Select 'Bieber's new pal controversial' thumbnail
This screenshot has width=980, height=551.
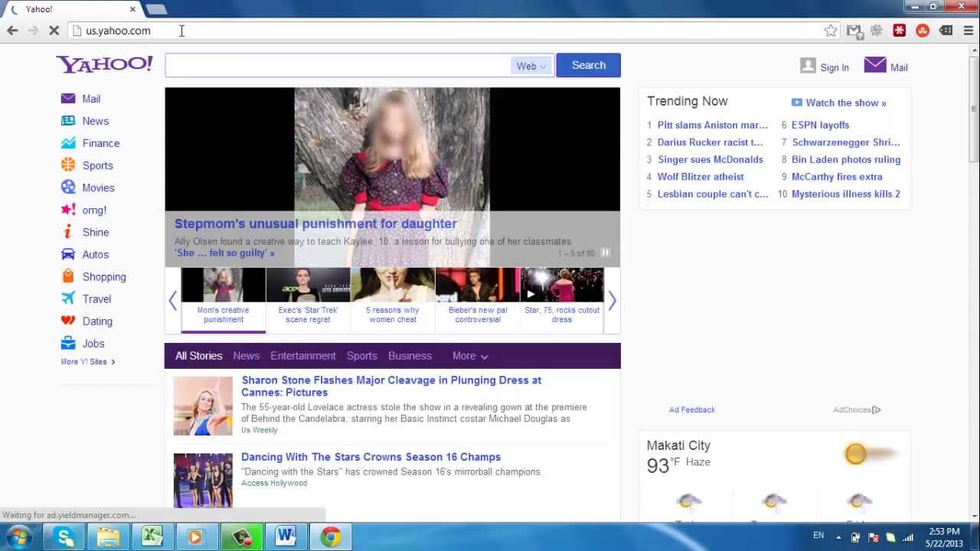[478, 300]
